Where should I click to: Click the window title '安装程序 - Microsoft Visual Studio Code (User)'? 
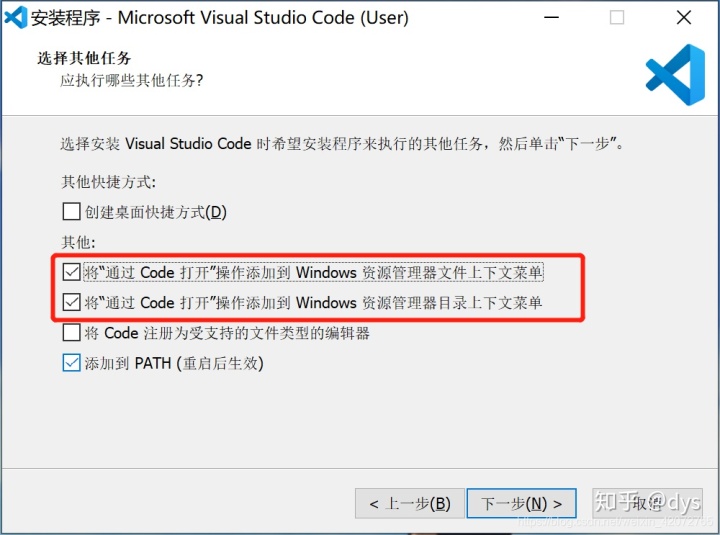pyautogui.click(x=219, y=17)
